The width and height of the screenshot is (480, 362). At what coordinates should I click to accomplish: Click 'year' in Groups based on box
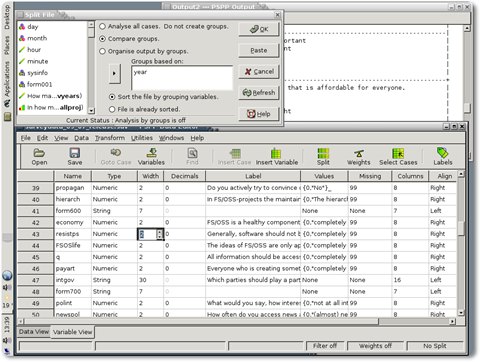click(x=140, y=72)
